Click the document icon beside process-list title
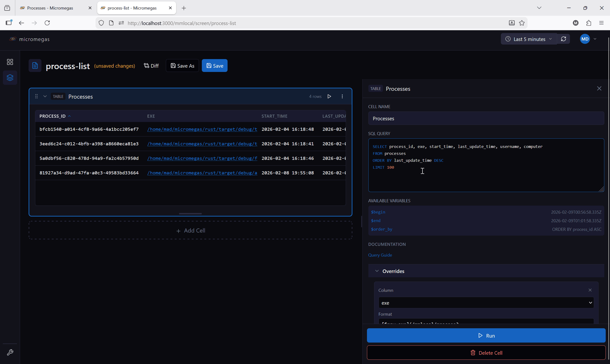The height and width of the screenshot is (364, 610). 35,66
